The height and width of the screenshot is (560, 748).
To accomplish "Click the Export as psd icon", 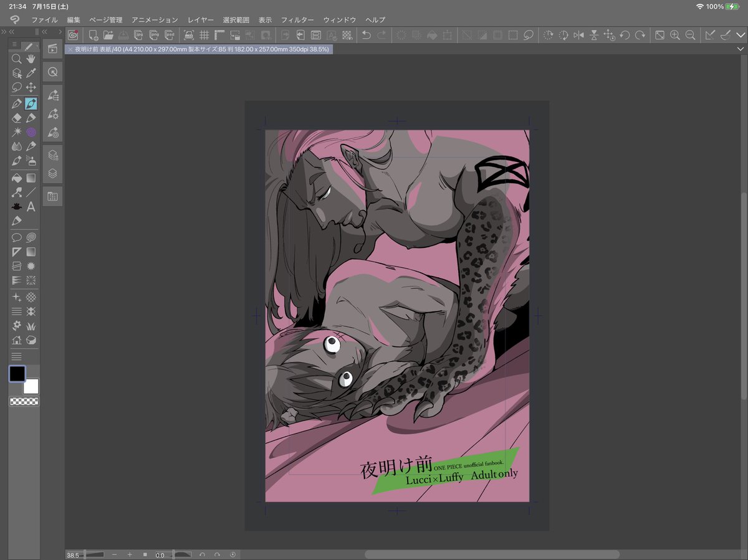I will 168,36.
